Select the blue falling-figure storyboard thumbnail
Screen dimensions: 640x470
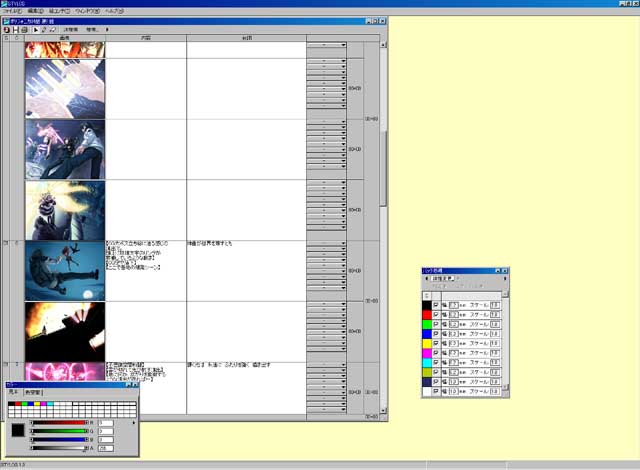coord(65,271)
